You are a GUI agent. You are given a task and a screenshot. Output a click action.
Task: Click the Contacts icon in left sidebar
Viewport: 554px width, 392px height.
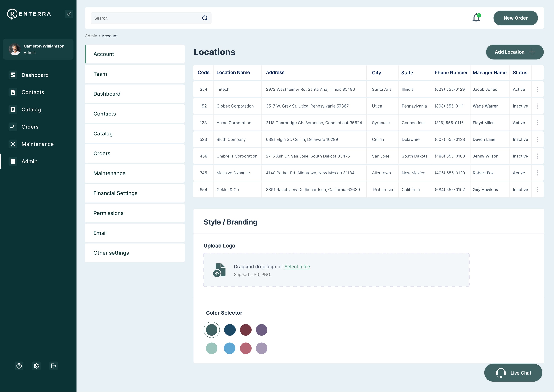coord(13,92)
